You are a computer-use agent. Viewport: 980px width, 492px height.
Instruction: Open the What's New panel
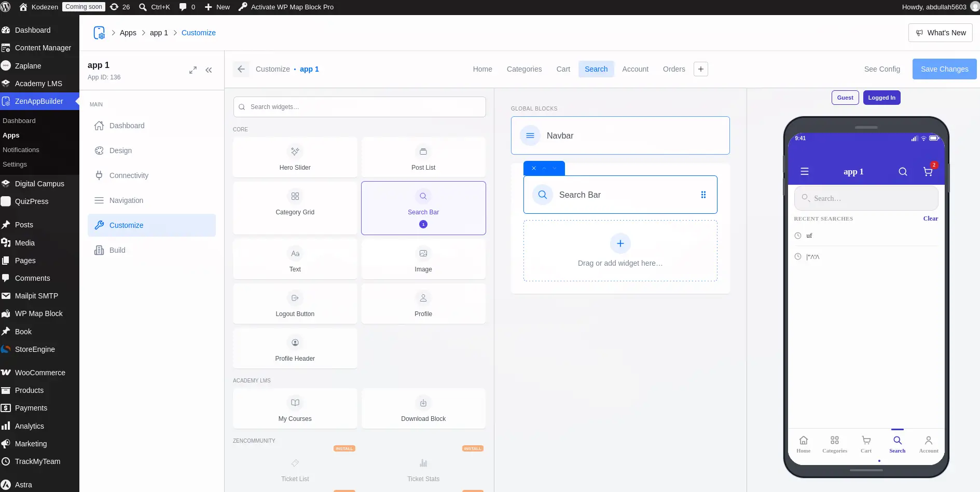pyautogui.click(x=941, y=33)
